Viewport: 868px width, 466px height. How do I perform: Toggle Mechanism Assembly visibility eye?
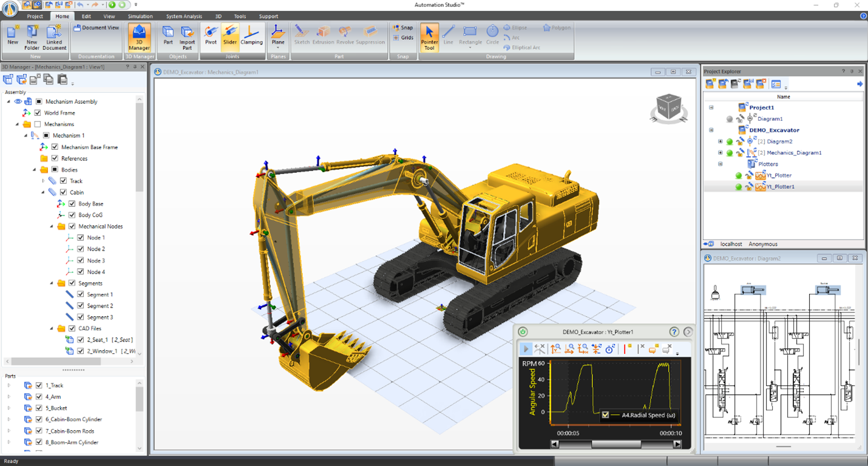[18, 101]
